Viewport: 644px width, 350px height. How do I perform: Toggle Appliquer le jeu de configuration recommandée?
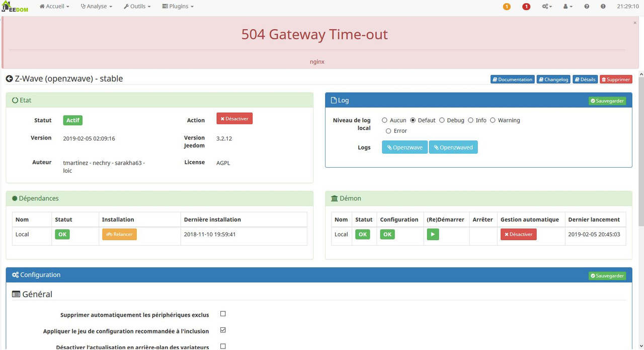223,330
